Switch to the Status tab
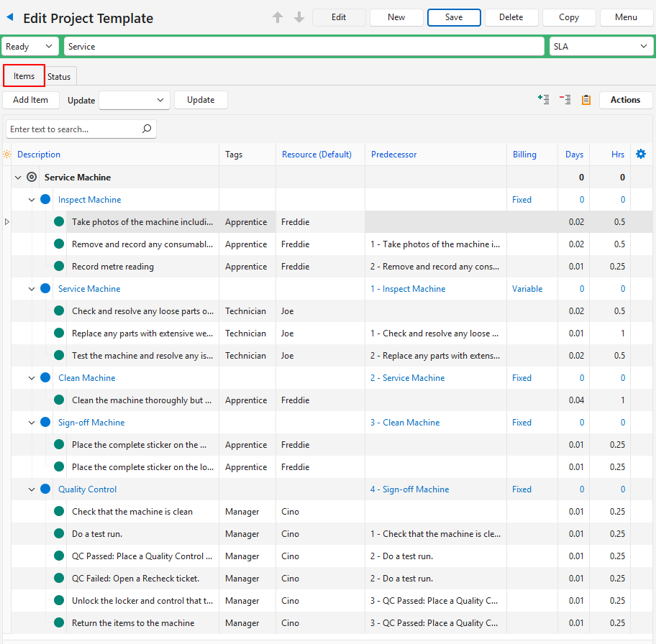Screen dimensions: 656x644 59,76
